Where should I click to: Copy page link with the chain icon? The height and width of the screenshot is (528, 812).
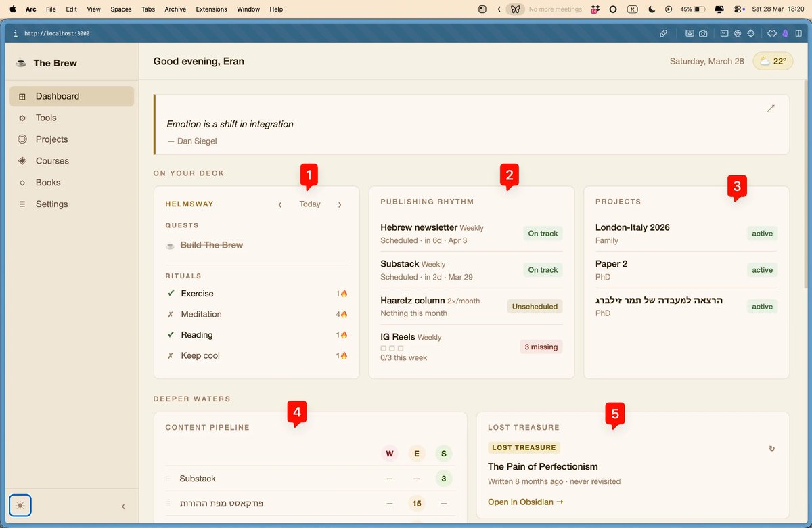point(664,33)
